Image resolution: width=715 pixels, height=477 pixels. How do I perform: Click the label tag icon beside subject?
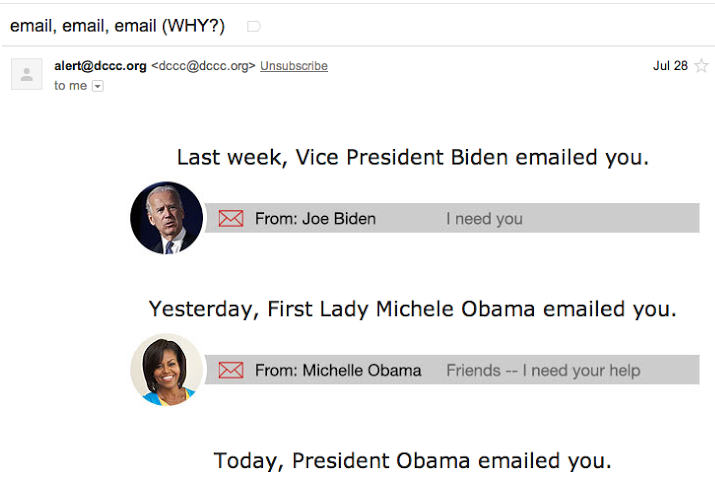[x=254, y=26]
